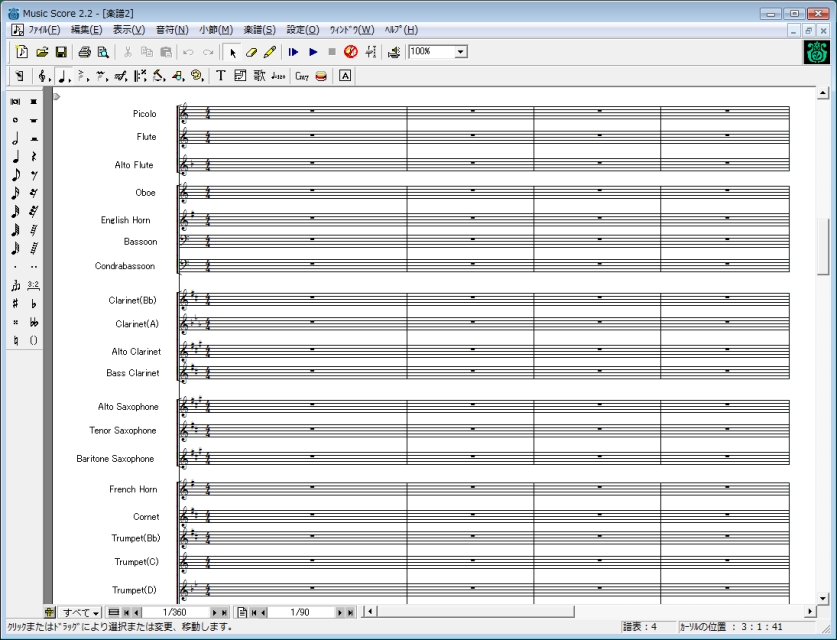Viewport: 837px width, 640px height.
Task: Activate the pencil input tool
Action: coord(269,52)
